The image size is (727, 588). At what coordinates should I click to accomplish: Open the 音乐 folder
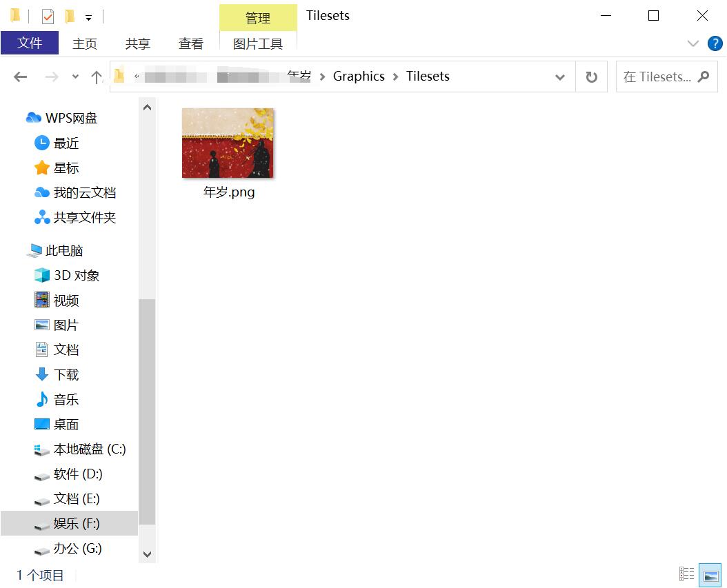pos(57,399)
